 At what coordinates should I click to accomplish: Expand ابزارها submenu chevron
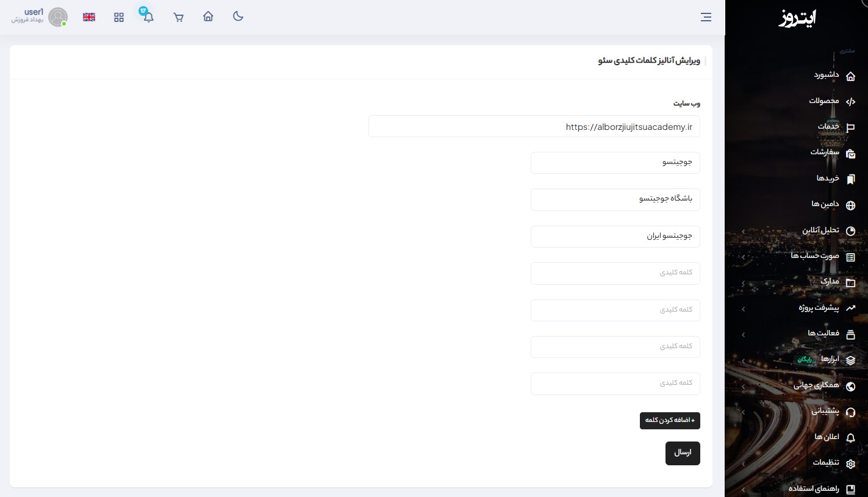click(x=743, y=360)
